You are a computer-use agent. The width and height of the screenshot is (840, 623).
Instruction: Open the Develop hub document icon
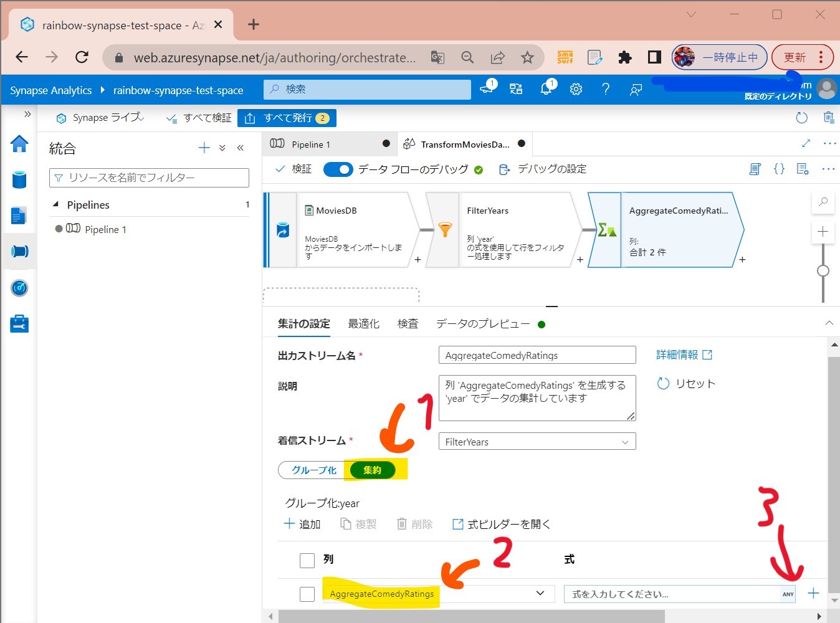(x=19, y=216)
